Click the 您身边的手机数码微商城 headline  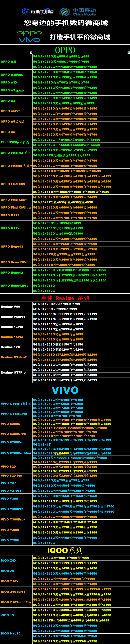pos(66,23)
